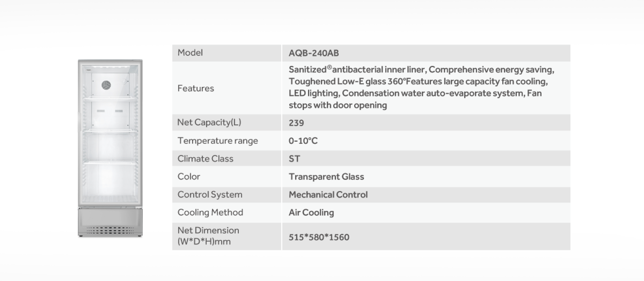Select the Color row label

pos(189,177)
